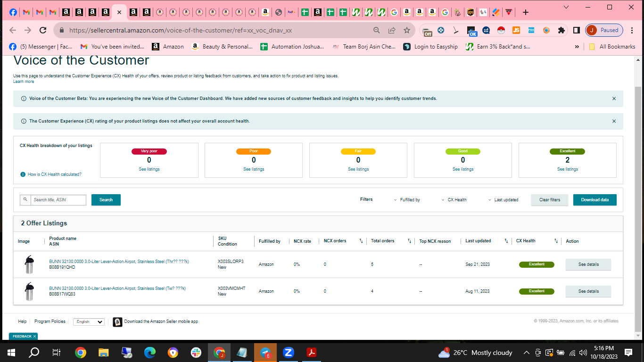See details for the Aug 11, 2023 listing
644x362 pixels.
coord(588,291)
